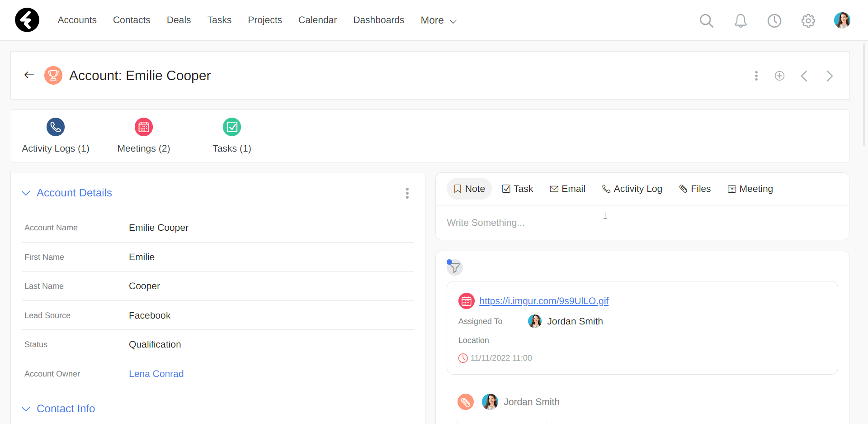Click the red meeting icon beside imgur link
This screenshot has width=868, height=424.
467,301
